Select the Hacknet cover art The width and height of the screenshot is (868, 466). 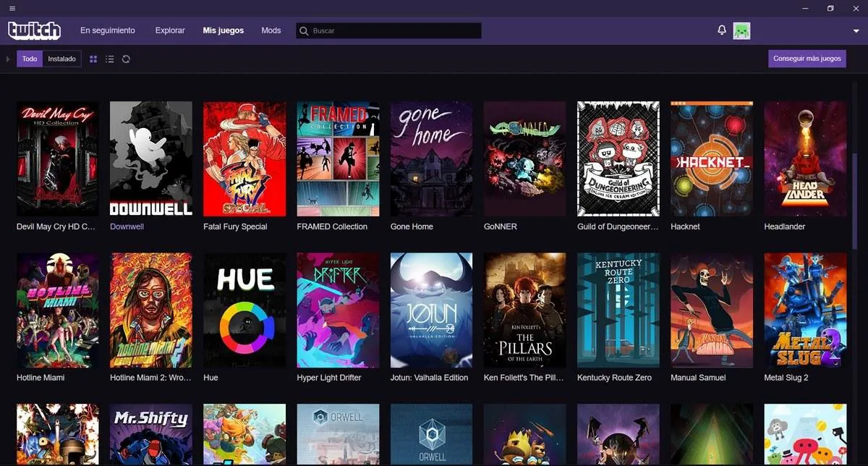tap(712, 158)
